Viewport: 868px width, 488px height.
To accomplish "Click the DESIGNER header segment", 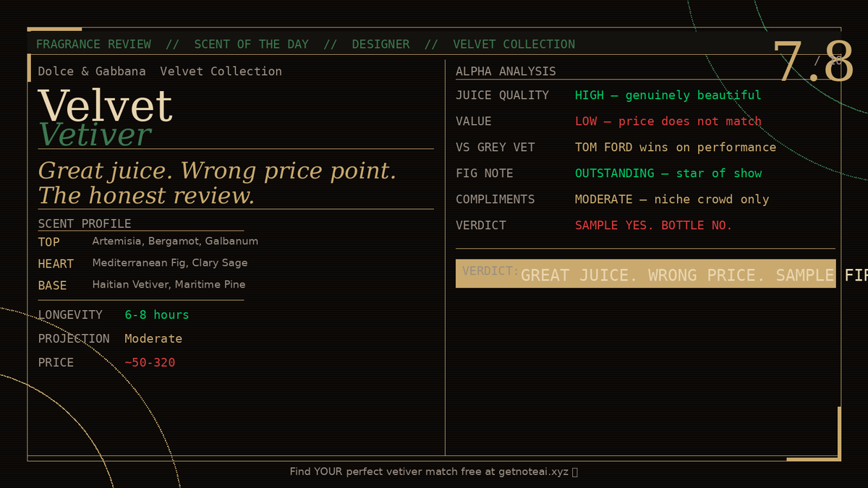I will 380,44.
